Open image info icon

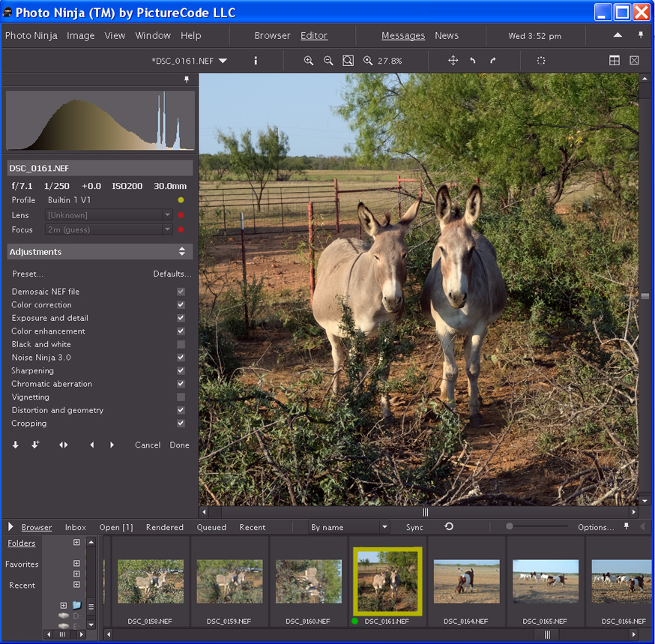pos(256,61)
